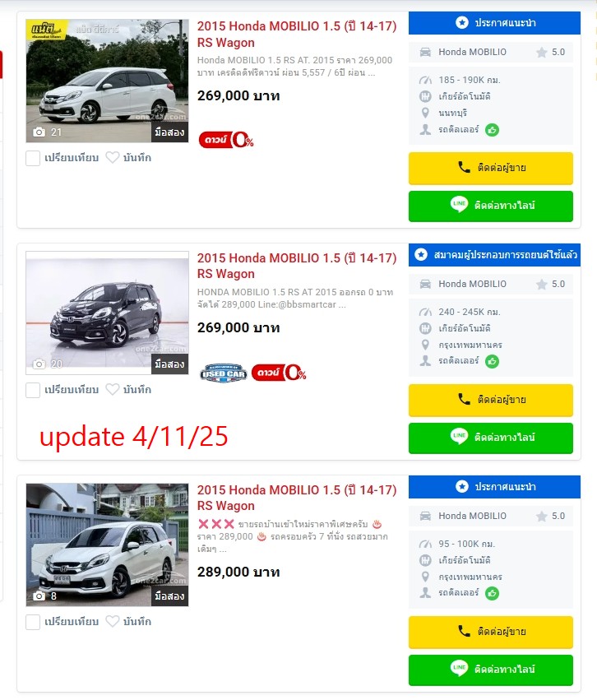
Task: Click star rating icon beside 5.0 on third listing
Action: (542, 517)
